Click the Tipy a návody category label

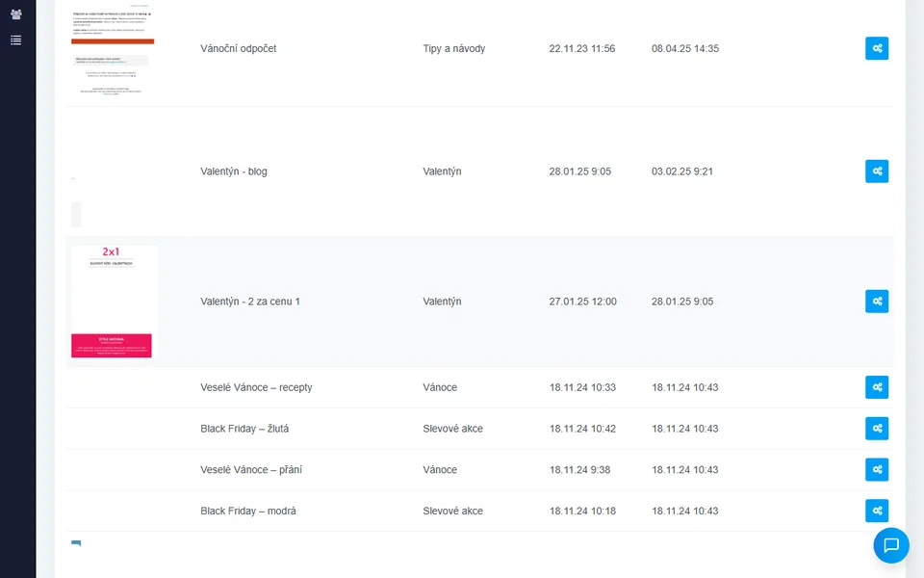coord(453,48)
